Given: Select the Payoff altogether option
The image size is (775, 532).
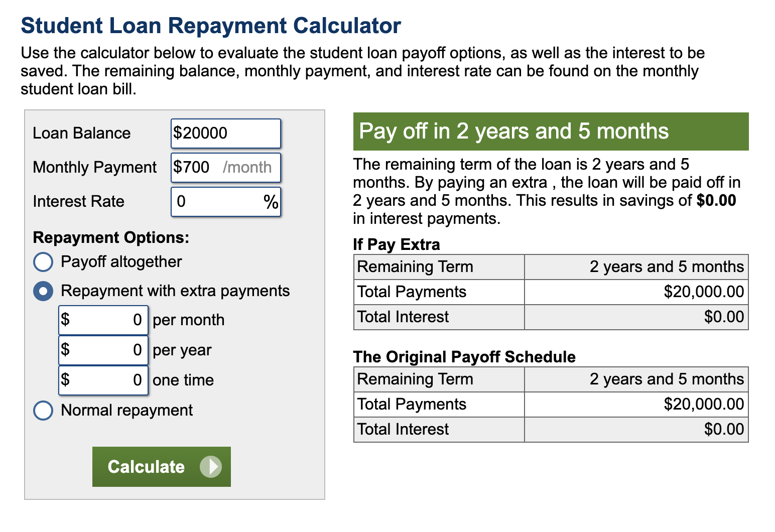Looking at the screenshot, I should [43, 261].
